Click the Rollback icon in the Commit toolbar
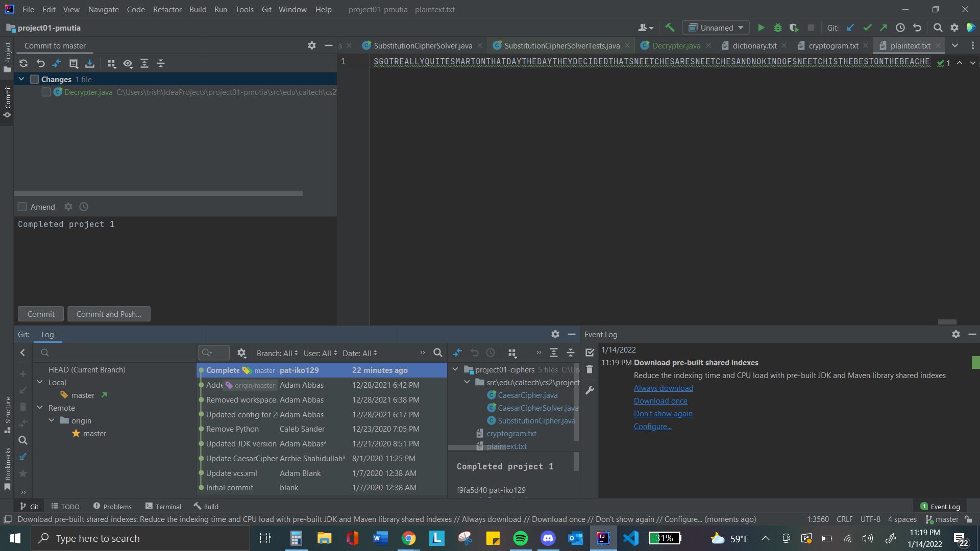 point(40,63)
